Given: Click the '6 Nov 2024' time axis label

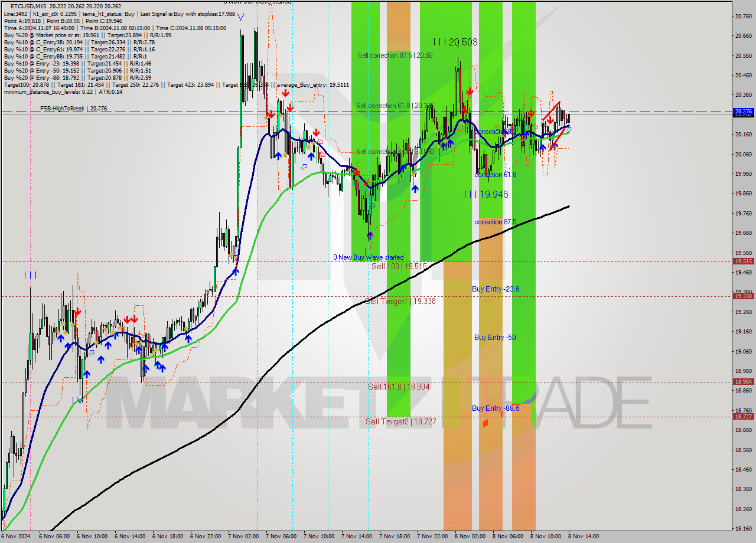Looking at the screenshot, I should coord(15,537).
